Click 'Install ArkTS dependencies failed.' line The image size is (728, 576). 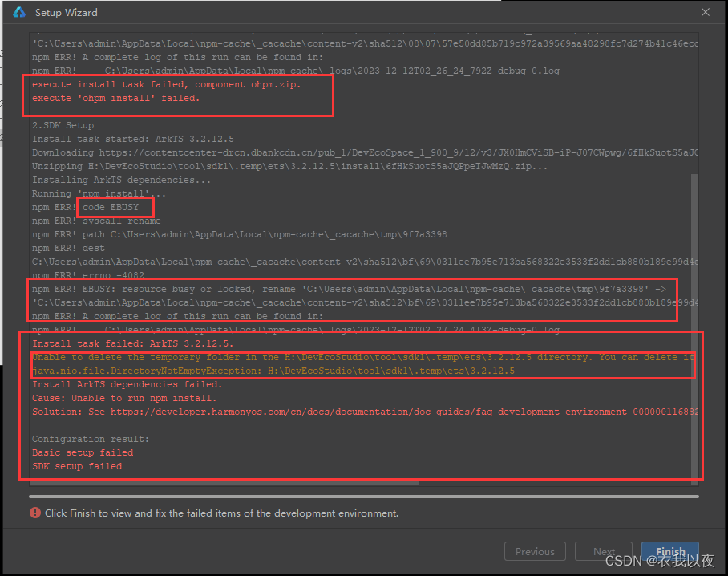click(127, 384)
